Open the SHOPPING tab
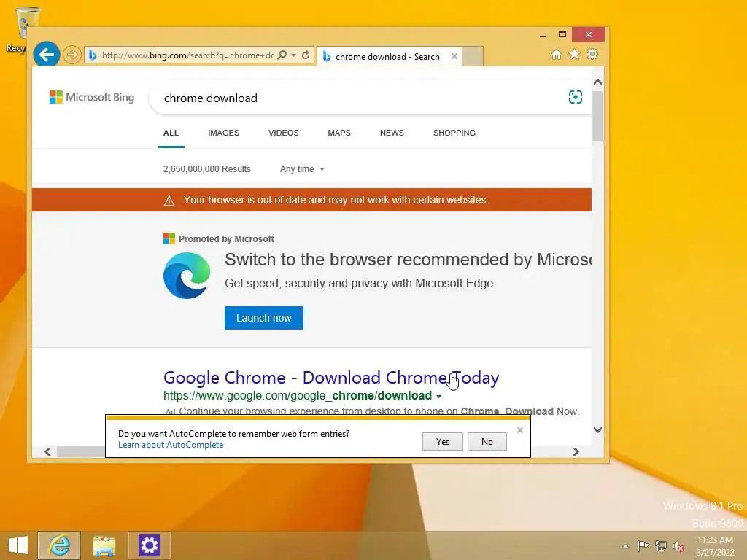This screenshot has height=560, width=747. coord(454,133)
